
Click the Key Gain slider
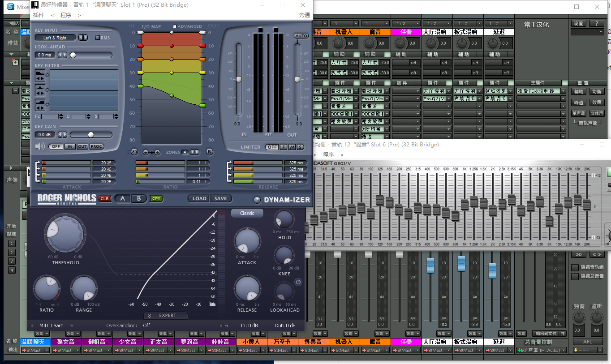pos(90,134)
